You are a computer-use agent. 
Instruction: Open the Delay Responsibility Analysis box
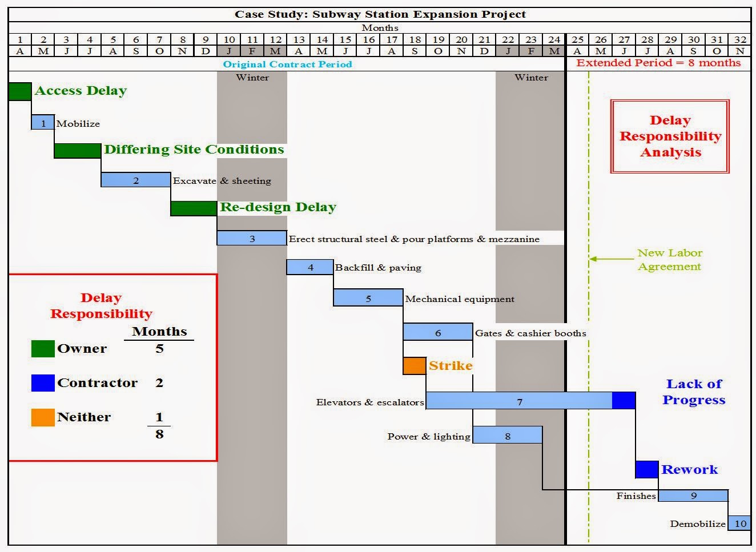670,136
